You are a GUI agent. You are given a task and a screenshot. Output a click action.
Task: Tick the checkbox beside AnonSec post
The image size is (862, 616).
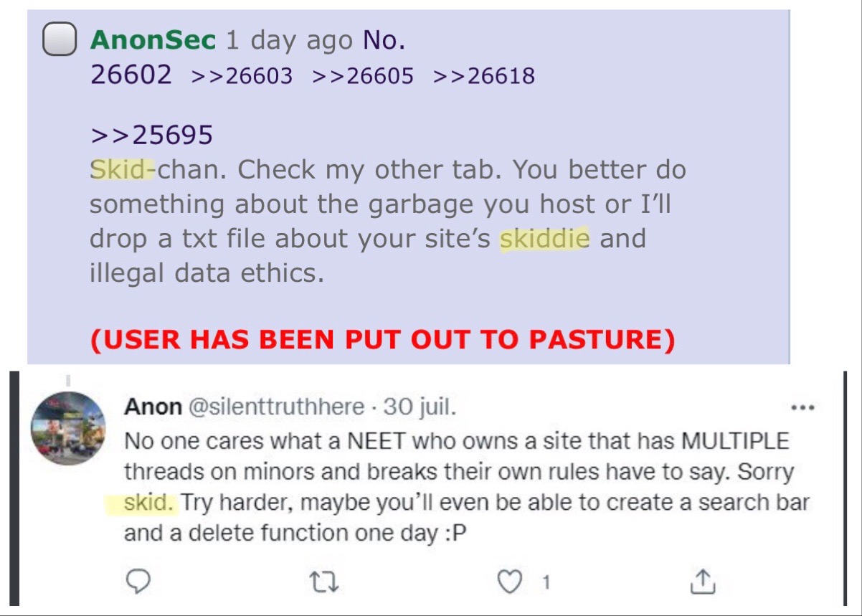59,39
